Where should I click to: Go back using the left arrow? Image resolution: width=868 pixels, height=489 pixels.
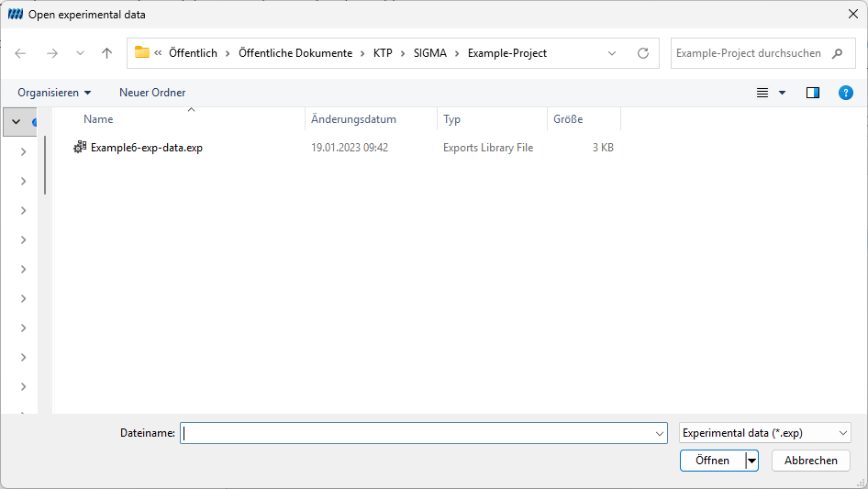(20, 53)
